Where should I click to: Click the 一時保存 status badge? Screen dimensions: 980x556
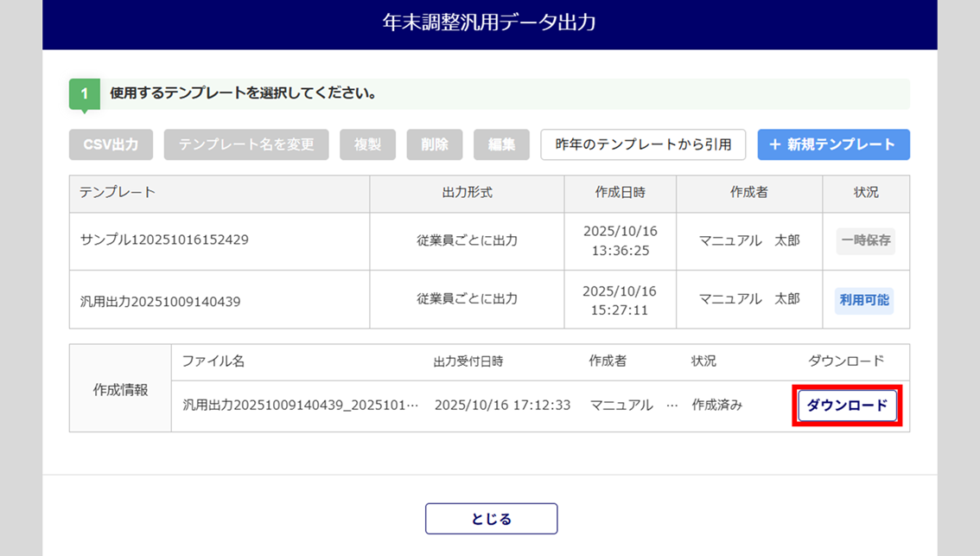pyautogui.click(x=866, y=240)
